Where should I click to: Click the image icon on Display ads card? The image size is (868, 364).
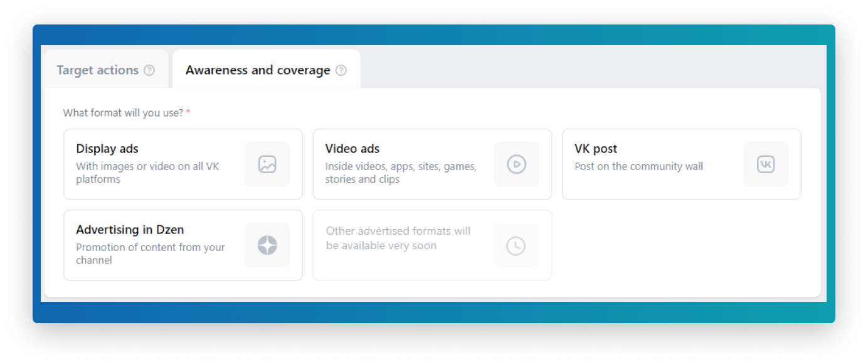267,164
